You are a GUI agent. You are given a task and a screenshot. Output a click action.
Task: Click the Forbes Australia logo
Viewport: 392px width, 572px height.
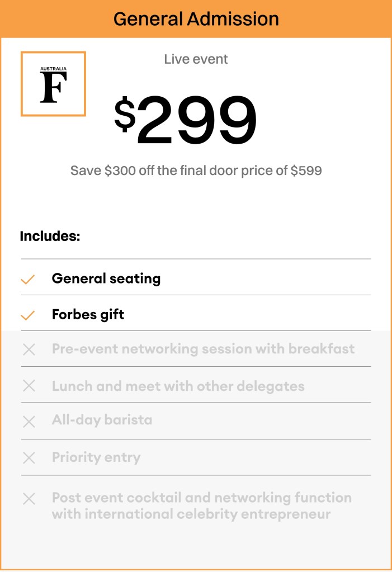(53, 84)
